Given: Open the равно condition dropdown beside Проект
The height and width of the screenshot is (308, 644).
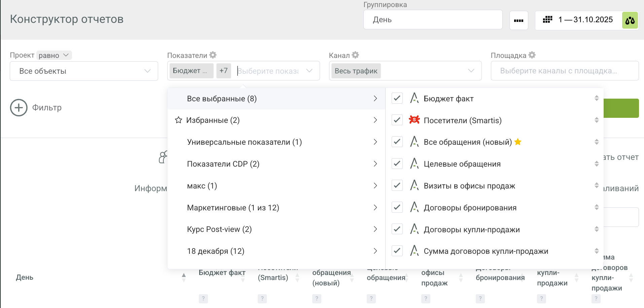Looking at the screenshot, I should (54, 55).
